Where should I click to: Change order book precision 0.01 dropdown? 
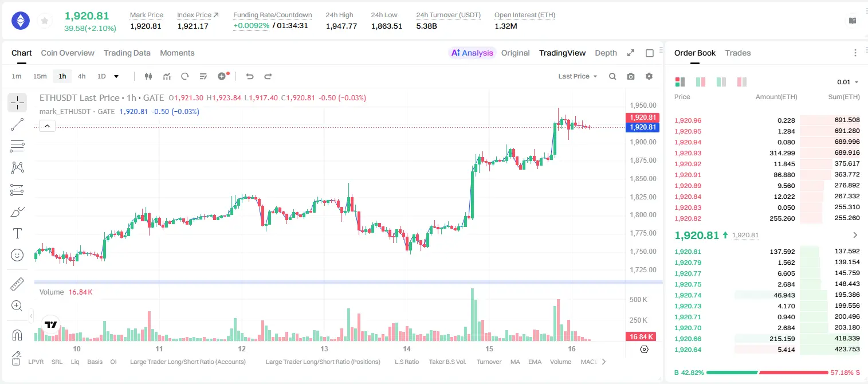(x=848, y=82)
